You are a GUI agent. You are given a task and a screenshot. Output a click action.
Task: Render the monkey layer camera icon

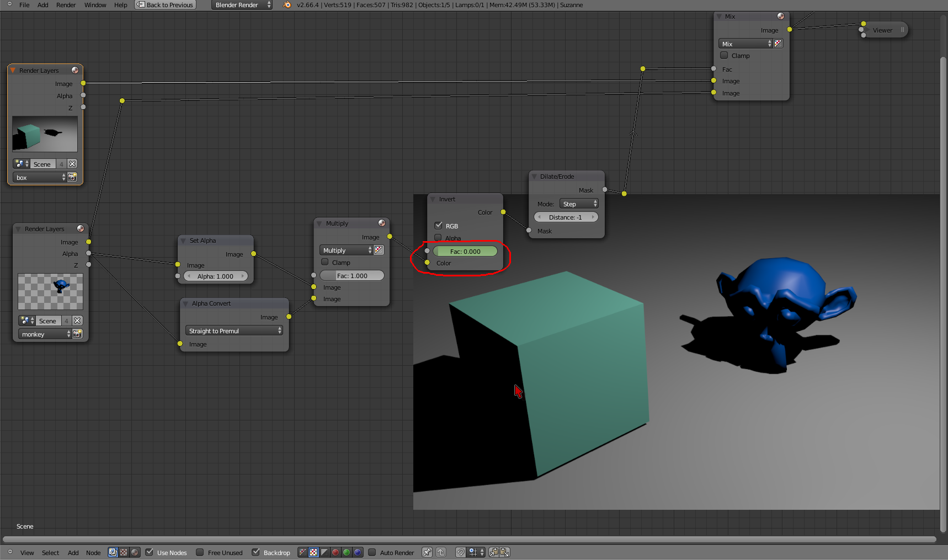pos(77,334)
